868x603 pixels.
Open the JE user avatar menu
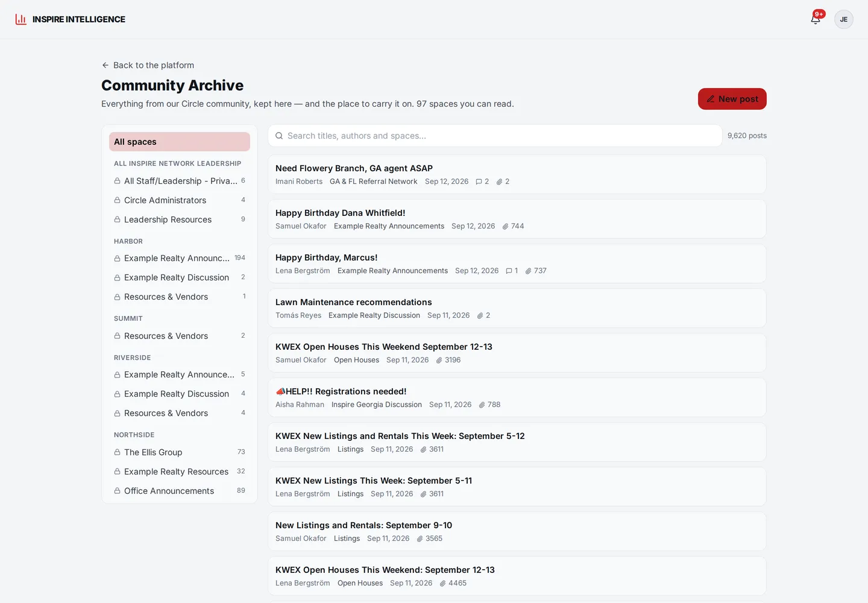[844, 19]
